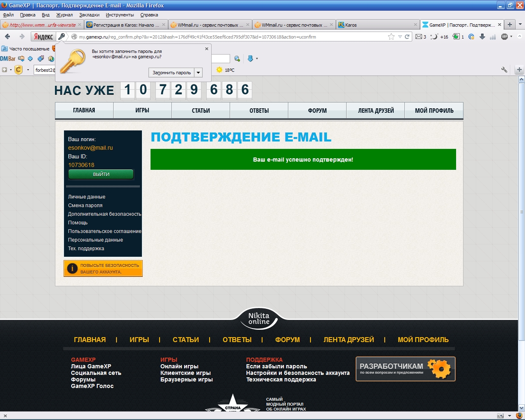
Task: Expand the arrow next to Запомнить пароль
Action: click(199, 73)
